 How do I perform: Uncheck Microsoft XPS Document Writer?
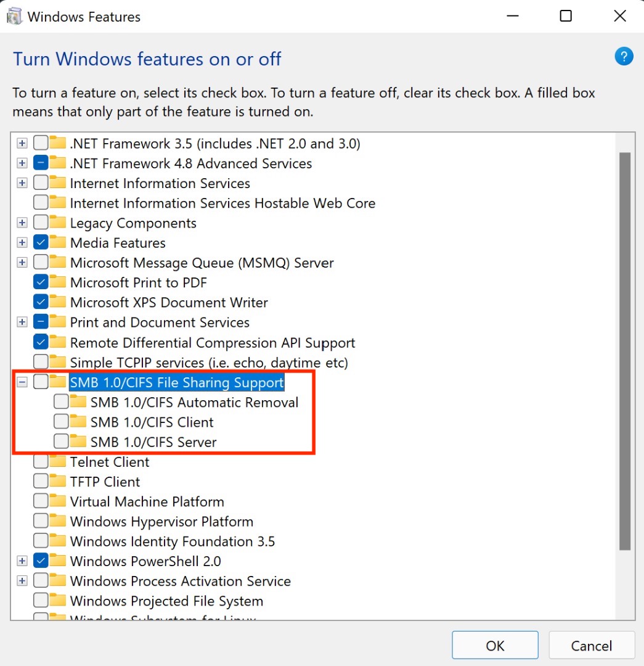pos(41,302)
